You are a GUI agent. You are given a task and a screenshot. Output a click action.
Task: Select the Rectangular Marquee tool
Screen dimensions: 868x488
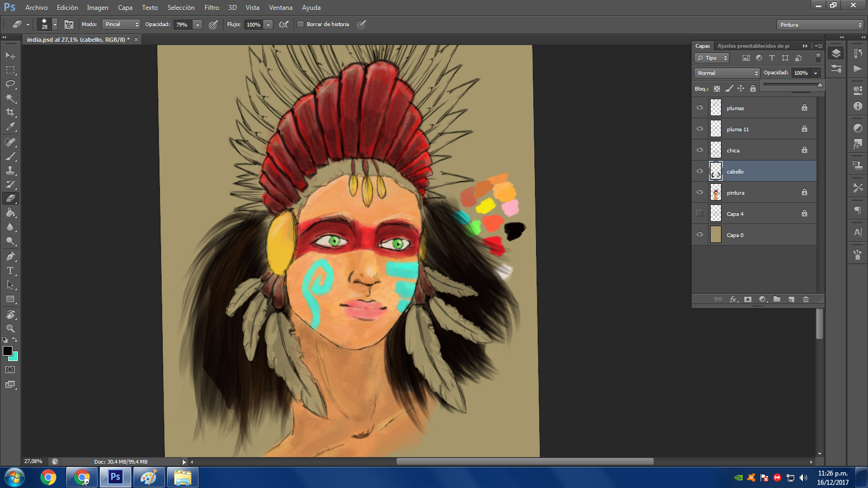10,70
